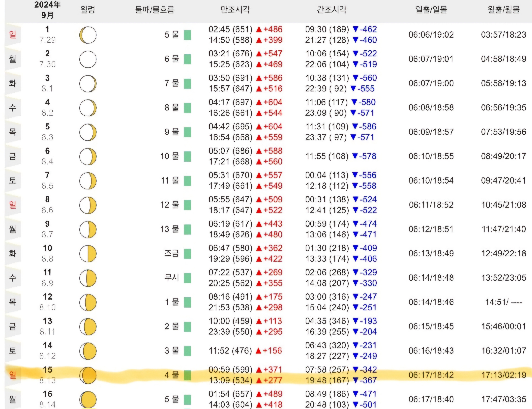Click the moonrise entry 14:51/ ----
Viewport: 532px width, 409px height.
pyautogui.click(x=504, y=302)
